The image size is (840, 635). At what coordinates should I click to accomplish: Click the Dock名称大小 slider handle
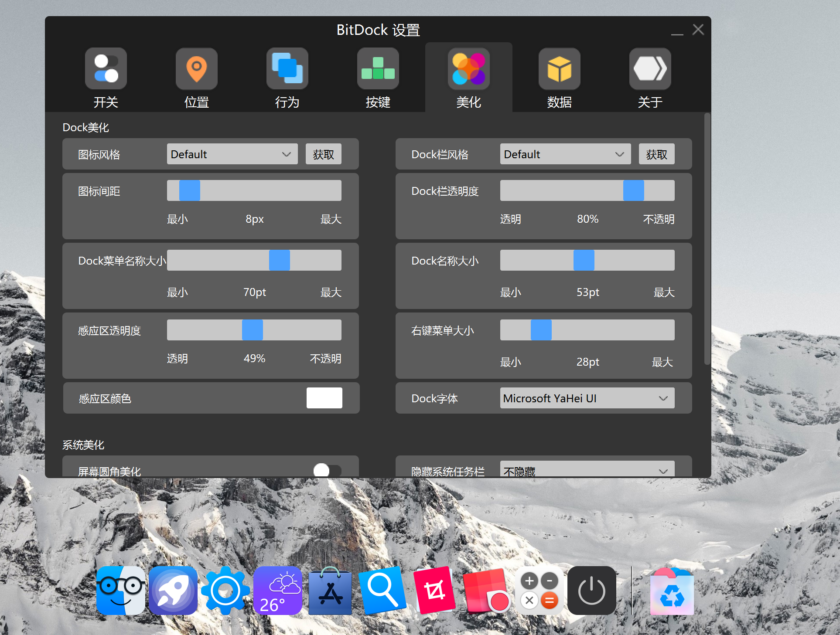click(584, 260)
